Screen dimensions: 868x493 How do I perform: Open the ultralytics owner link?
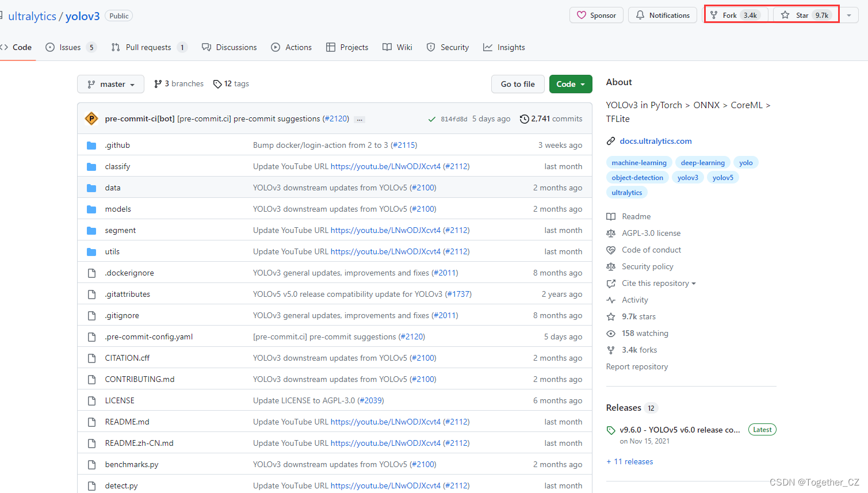tap(32, 16)
